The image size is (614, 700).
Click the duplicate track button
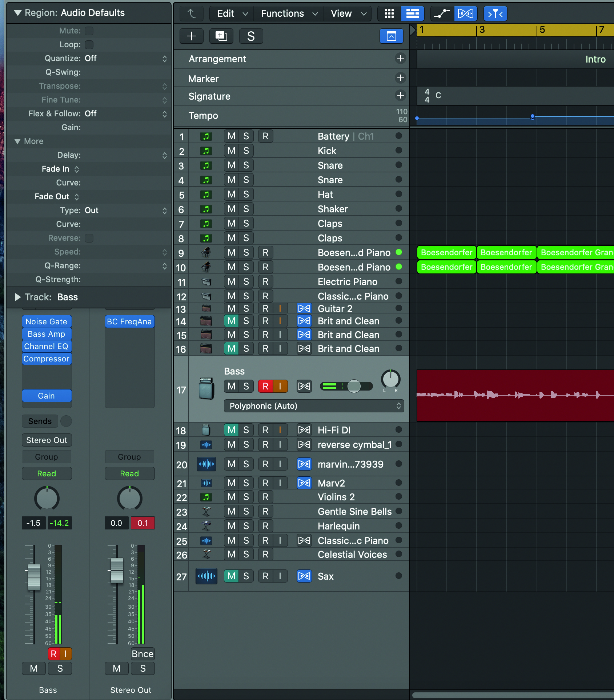point(221,36)
